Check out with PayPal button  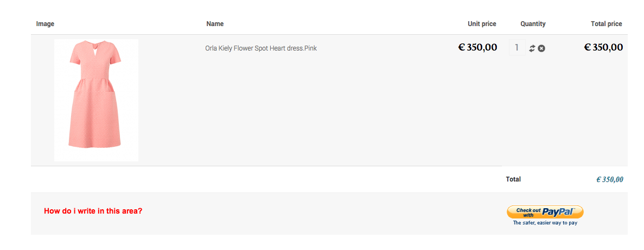point(545,212)
